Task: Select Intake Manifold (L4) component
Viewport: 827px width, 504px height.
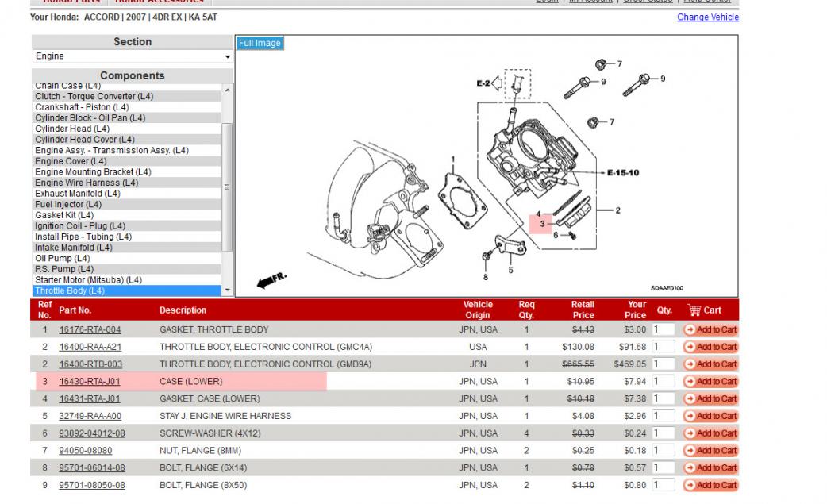Action: (74, 248)
